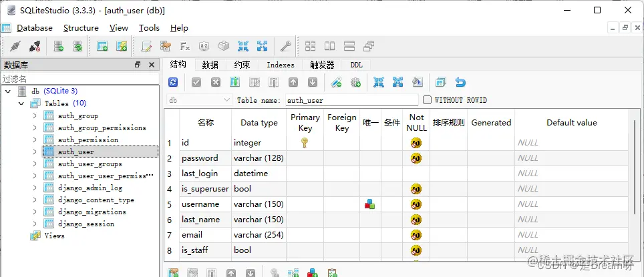The width and height of the screenshot is (644, 277).
Task: Click the Table name input field
Action: coord(352,100)
